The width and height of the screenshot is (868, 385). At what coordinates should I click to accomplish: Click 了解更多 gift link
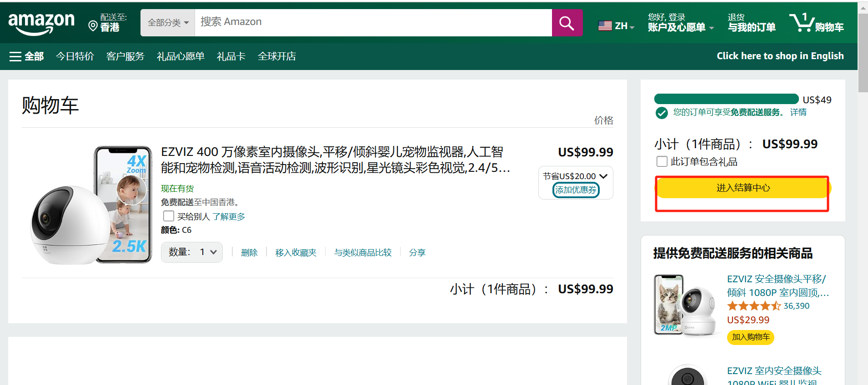[x=229, y=216]
